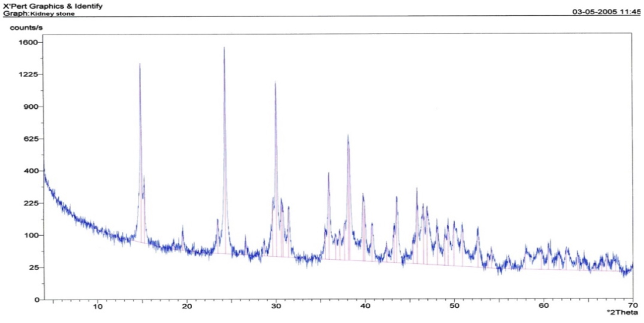The height and width of the screenshot is (323, 644).
Task: Click the 20 x-axis tick label
Action: [187, 306]
